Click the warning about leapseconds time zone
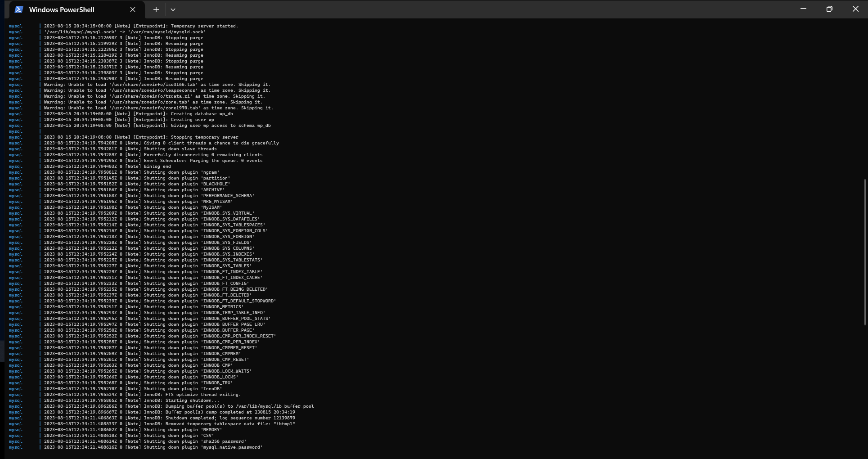The image size is (868, 459). 157,90
